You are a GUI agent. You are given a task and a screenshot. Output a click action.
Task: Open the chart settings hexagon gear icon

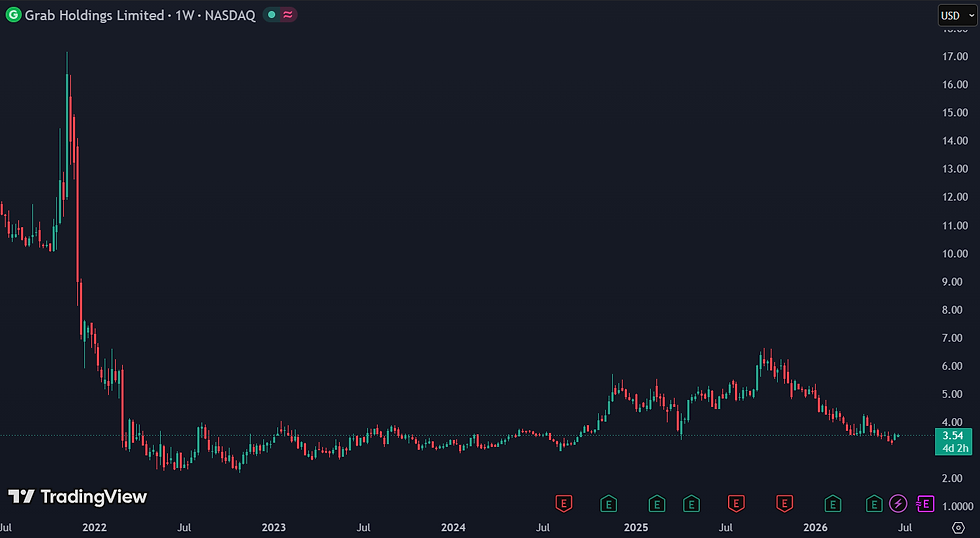(958, 528)
